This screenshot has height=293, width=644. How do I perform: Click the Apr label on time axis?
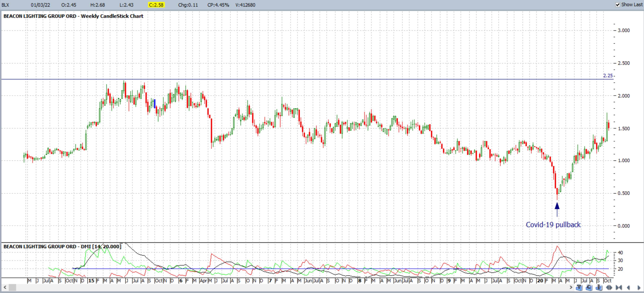203,281
